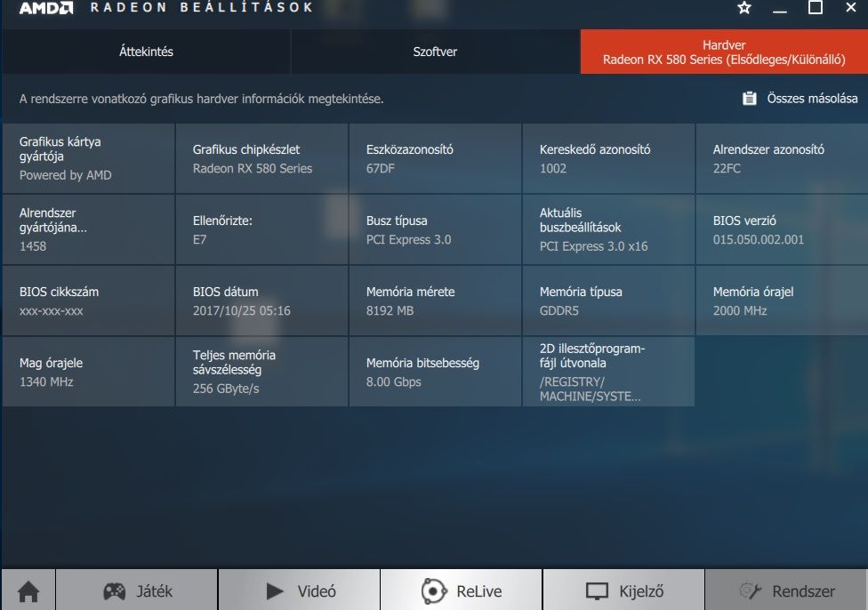Click the clipboard icon beside Összes másolása
868x610 pixels.
(750, 99)
